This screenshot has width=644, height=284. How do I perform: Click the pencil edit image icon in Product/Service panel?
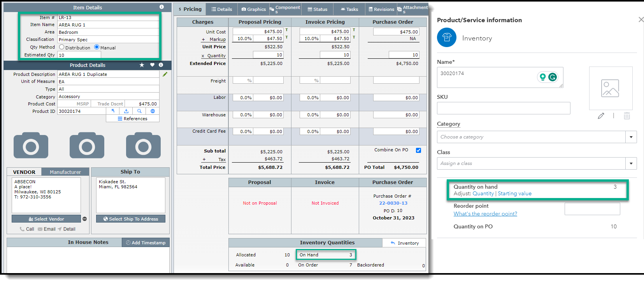[x=601, y=116]
